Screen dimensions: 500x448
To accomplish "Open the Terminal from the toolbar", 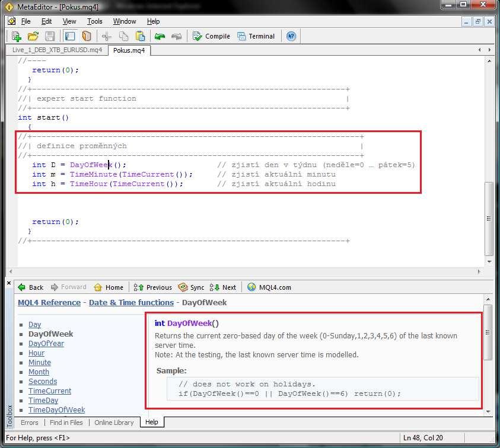I will 256,36.
